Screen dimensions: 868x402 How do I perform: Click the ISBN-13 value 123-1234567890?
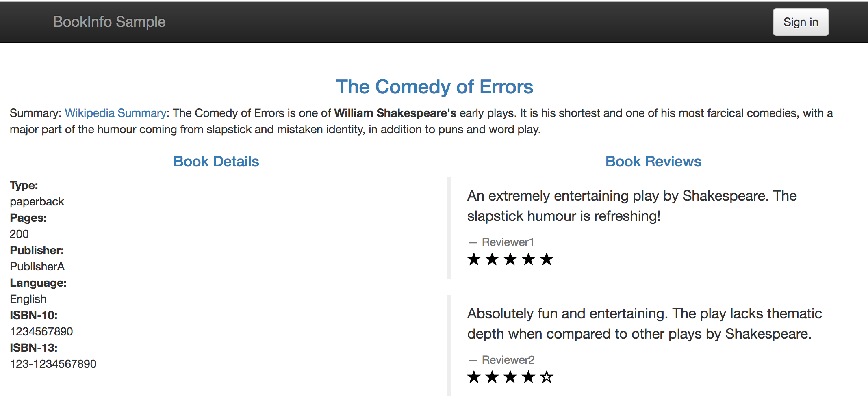[53, 364]
